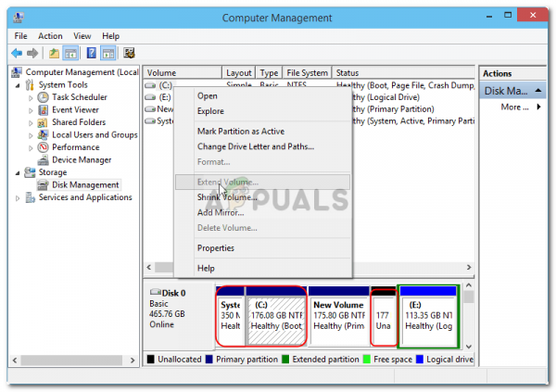Choose Explore from the context menu
The image size is (556, 392).
coord(263,111)
